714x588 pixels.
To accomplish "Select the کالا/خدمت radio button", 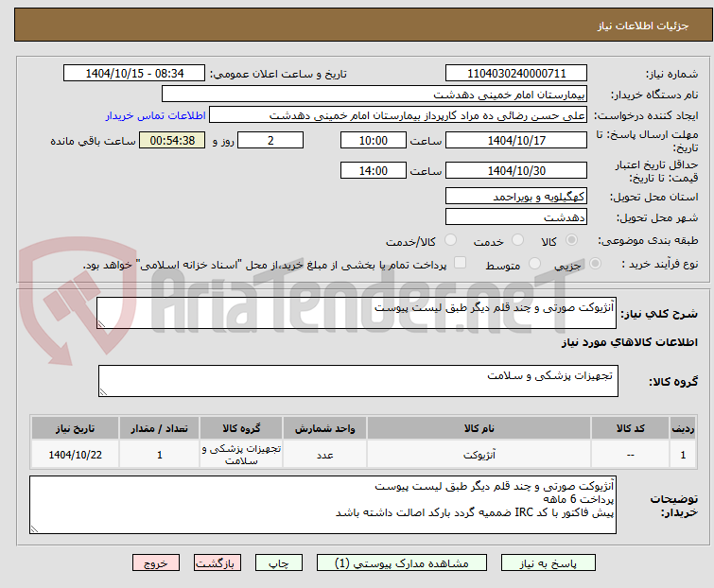I will (450, 240).
